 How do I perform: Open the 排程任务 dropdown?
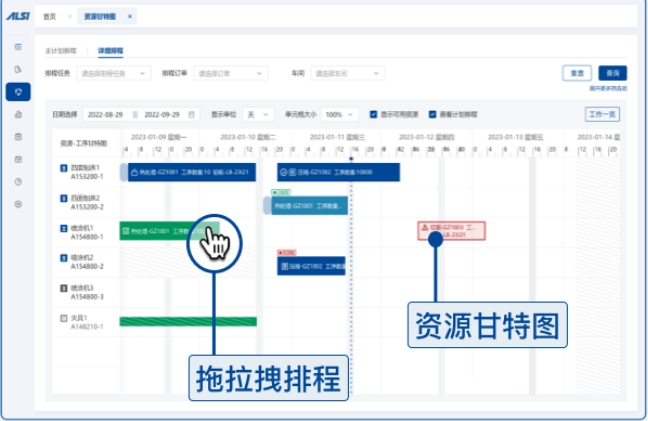pos(113,73)
